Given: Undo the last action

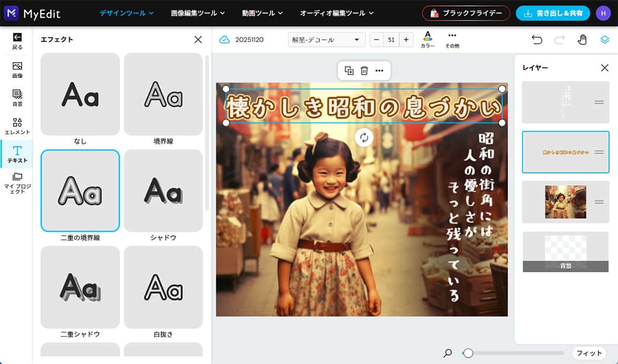Looking at the screenshot, I should coord(537,40).
